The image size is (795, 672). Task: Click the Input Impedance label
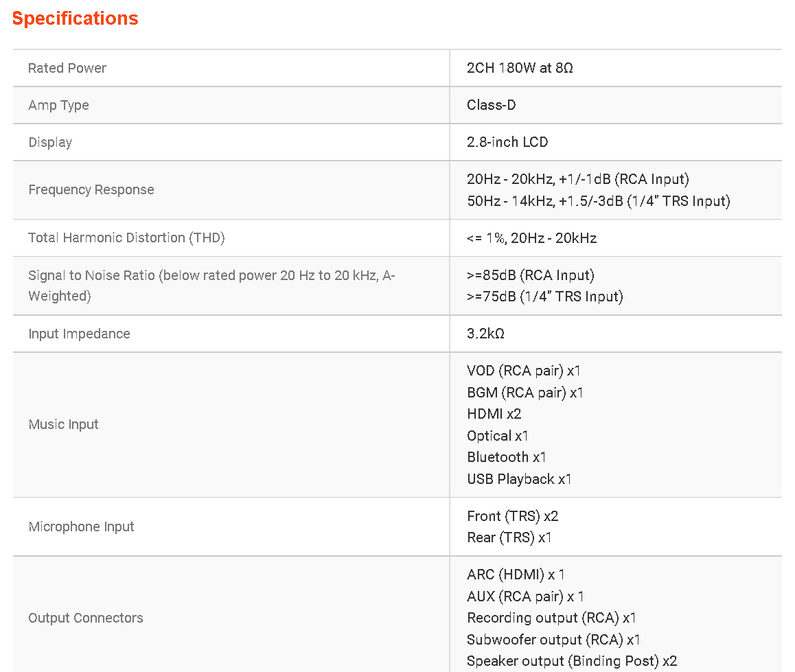point(79,334)
